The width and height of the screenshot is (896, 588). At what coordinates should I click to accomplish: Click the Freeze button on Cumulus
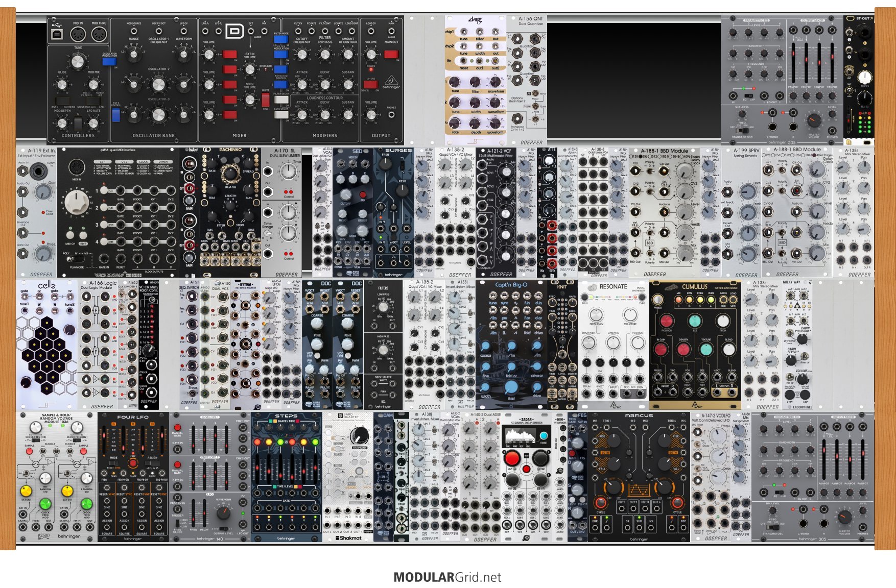coord(658,300)
